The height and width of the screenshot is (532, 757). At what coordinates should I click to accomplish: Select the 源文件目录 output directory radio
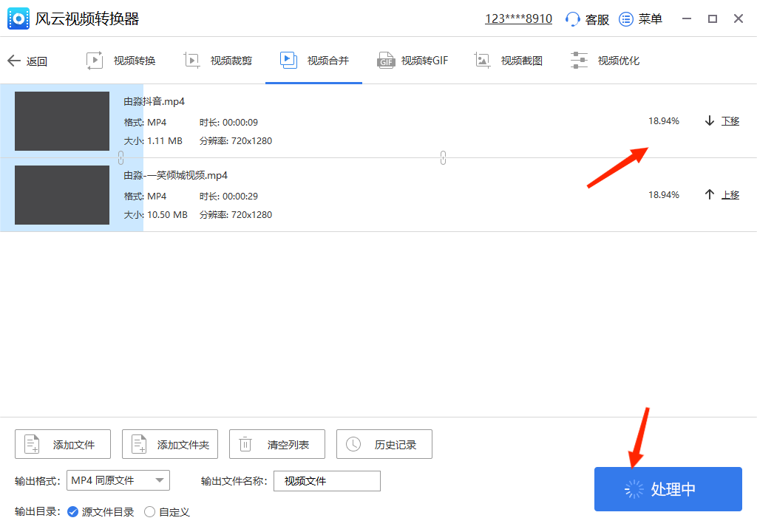(72, 511)
